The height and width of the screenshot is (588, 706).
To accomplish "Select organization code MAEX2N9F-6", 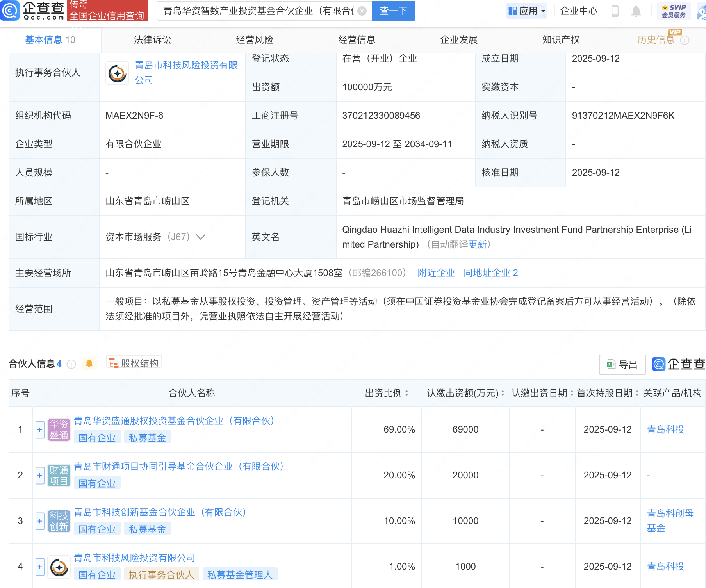I will point(134,116).
